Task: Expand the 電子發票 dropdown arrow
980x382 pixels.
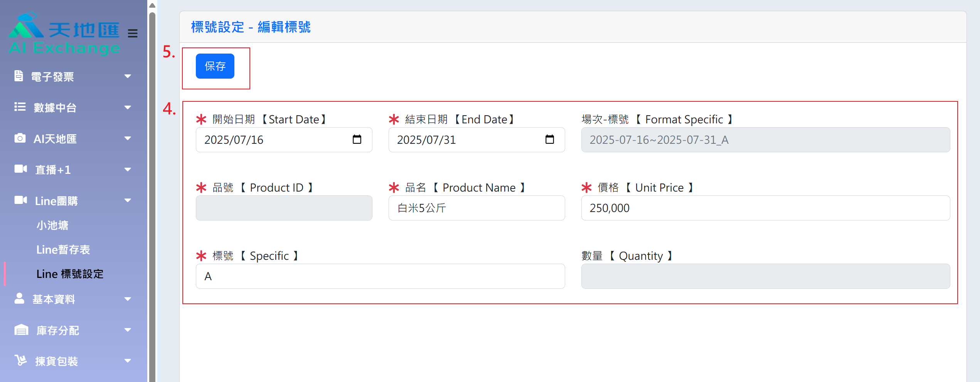Action: [x=128, y=76]
